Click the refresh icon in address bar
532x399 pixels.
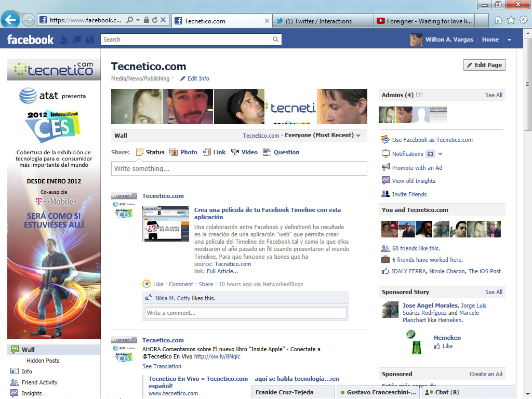(x=155, y=20)
